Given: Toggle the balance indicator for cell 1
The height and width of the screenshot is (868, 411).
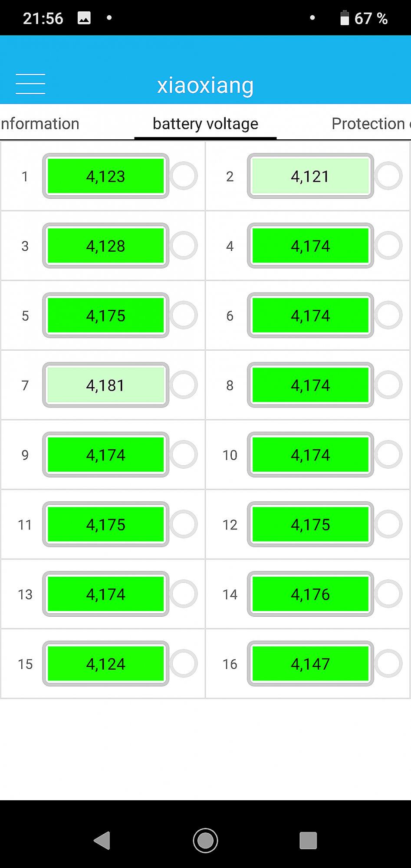Looking at the screenshot, I should tap(184, 176).
